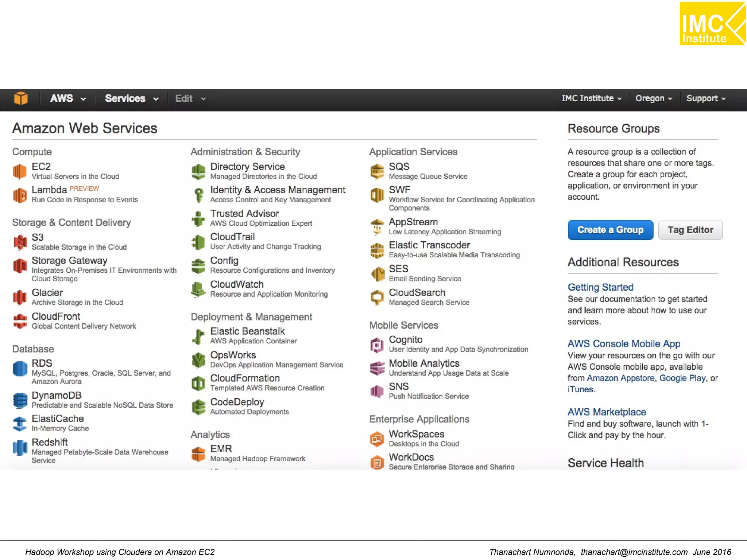Expand the AWS dropdown menu

pos(68,98)
